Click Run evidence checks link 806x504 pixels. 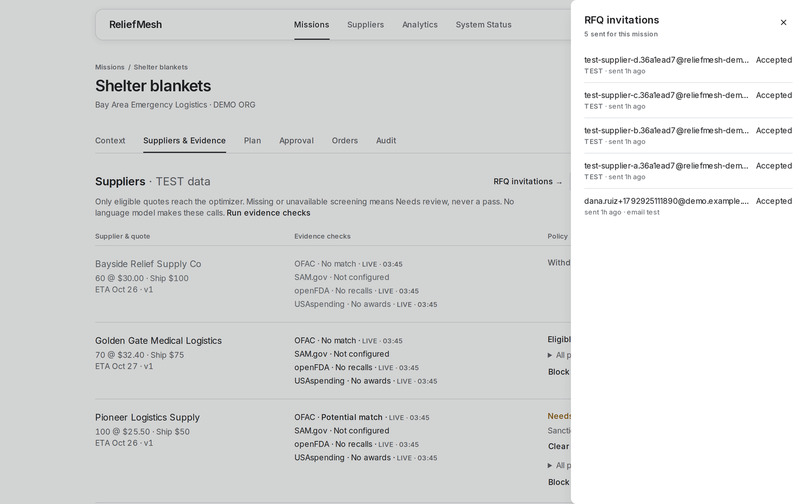coord(268,213)
